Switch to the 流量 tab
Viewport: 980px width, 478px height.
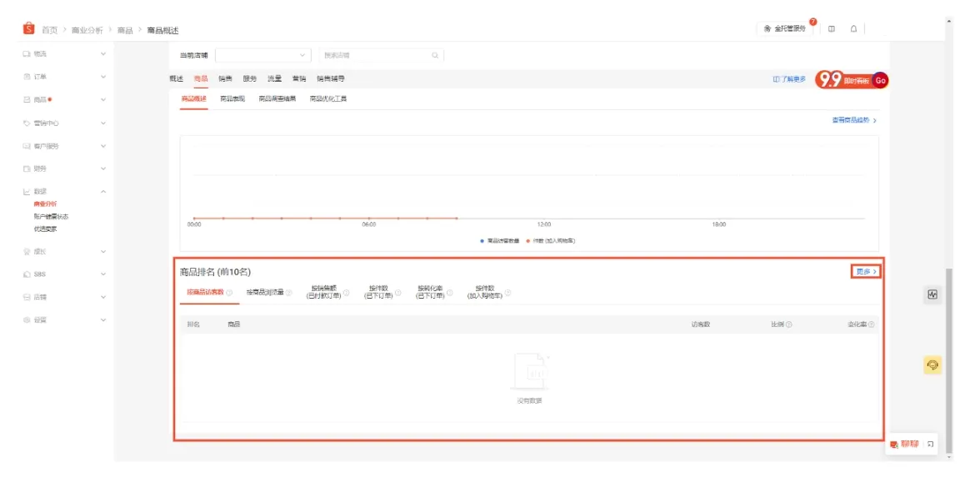tap(274, 78)
